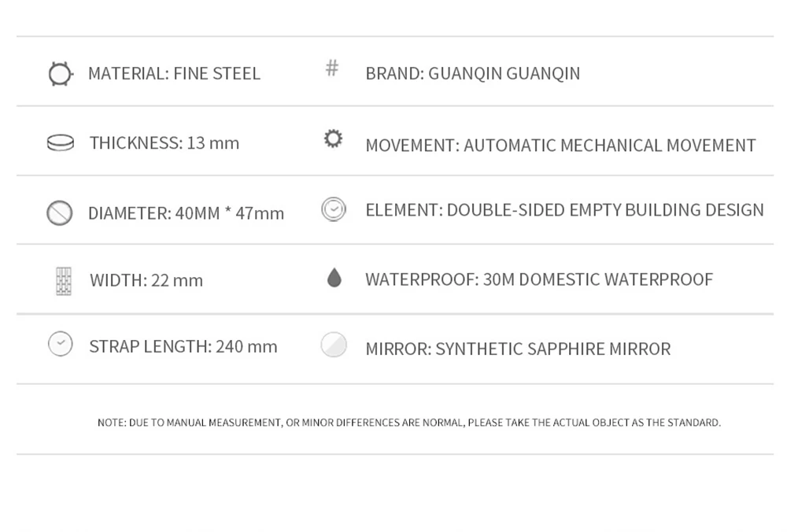
Task: Click the manual measurement note text
Action: pos(408,423)
